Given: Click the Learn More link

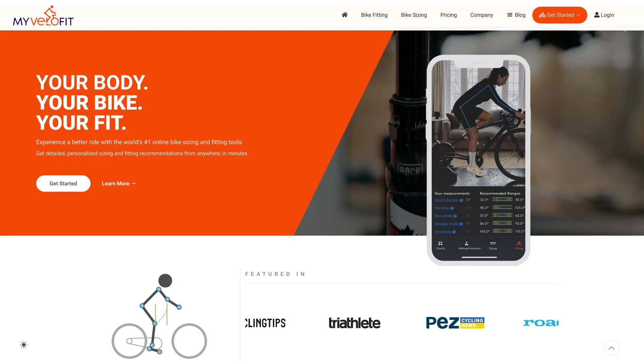Looking at the screenshot, I should click(118, 183).
